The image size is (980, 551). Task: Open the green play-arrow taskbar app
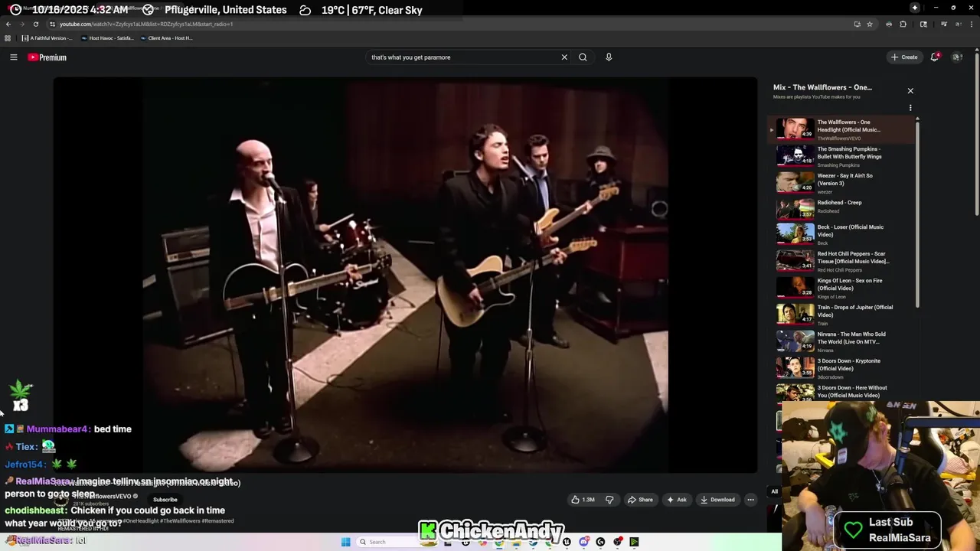[x=634, y=542]
